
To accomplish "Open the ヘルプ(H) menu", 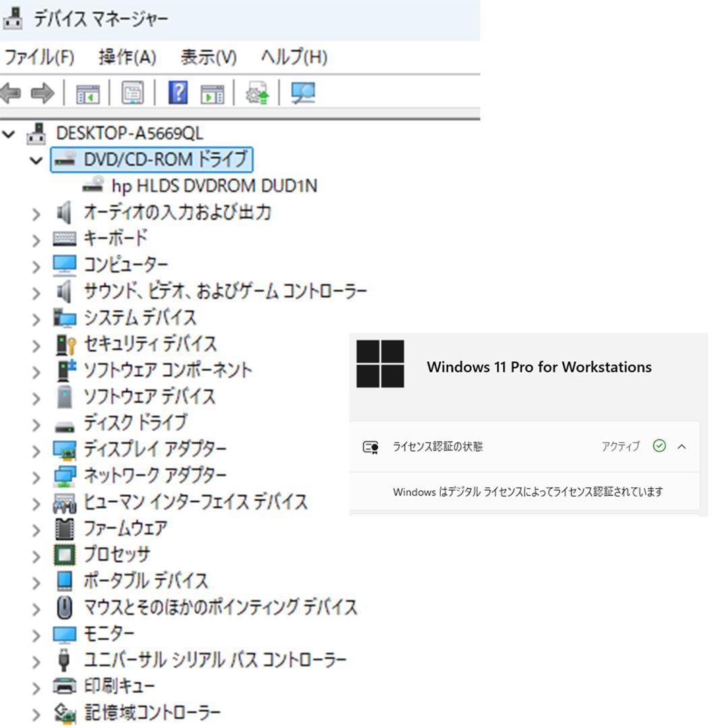I will (x=291, y=58).
